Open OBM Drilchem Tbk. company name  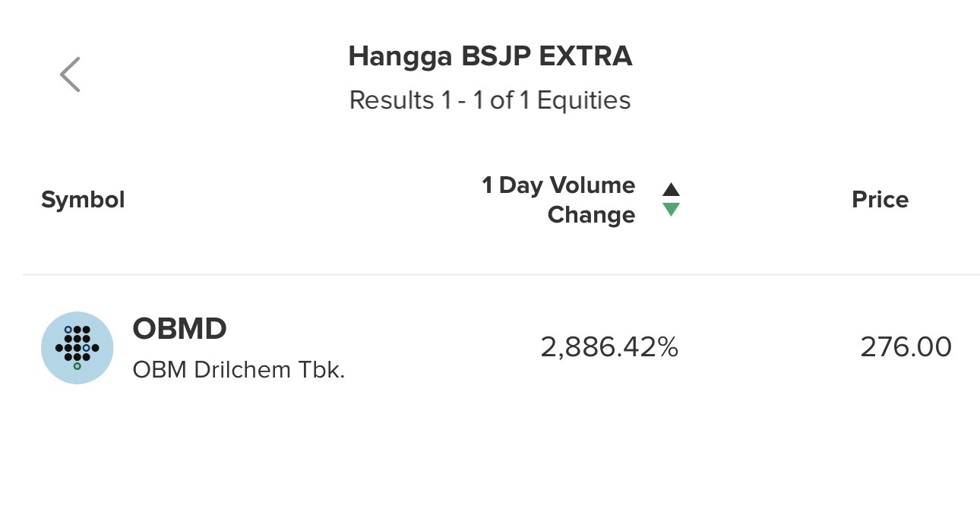239,370
